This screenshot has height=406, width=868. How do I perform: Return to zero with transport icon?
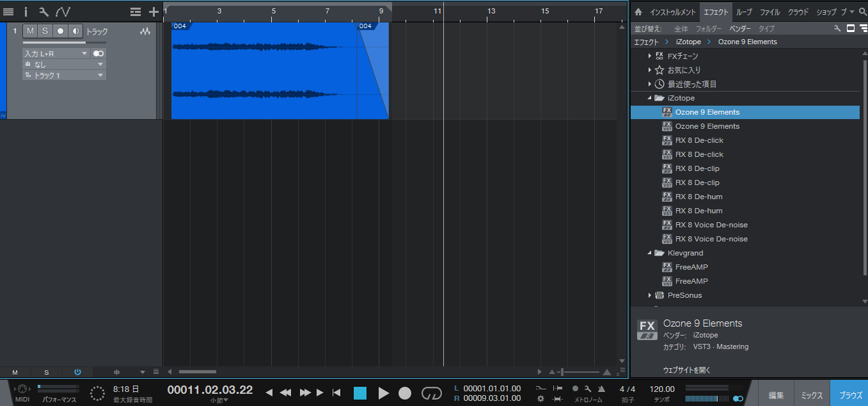click(336, 393)
